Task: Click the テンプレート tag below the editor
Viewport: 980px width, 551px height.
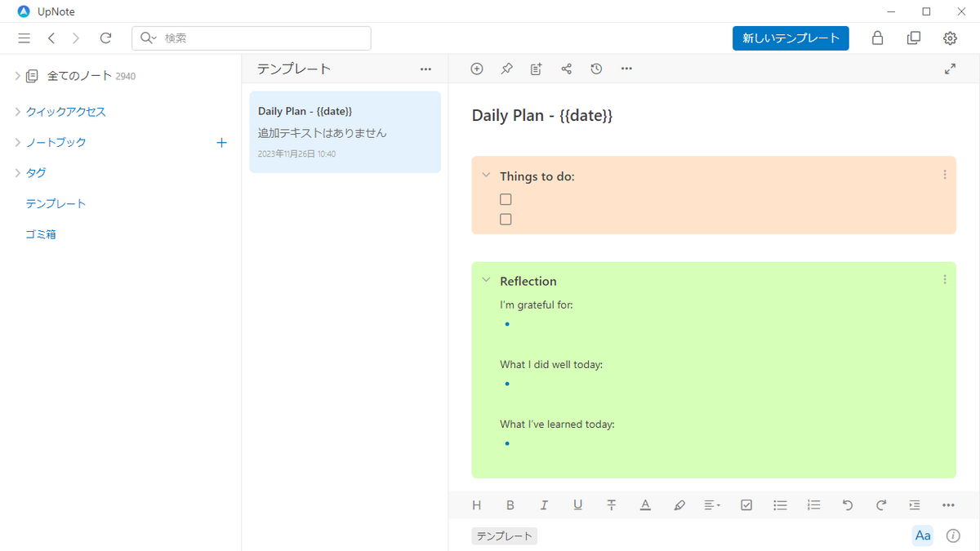Action: tap(504, 536)
